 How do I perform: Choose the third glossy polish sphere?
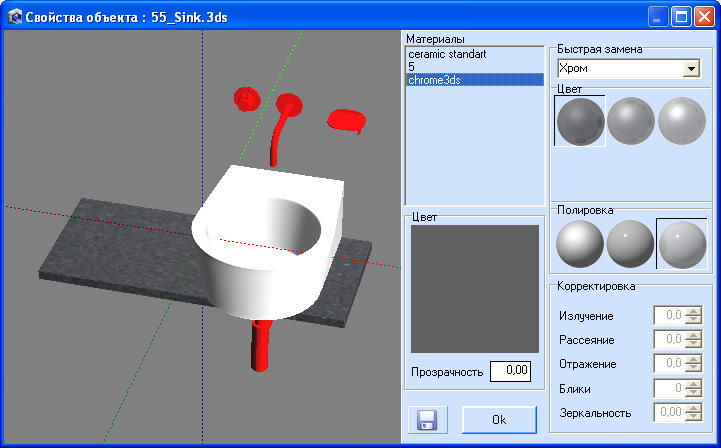point(682,244)
